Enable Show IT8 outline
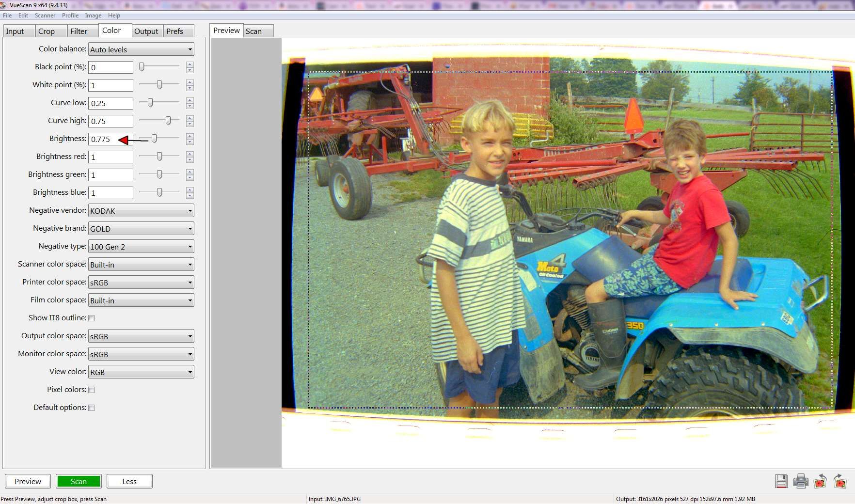This screenshot has height=504, width=855. (x=92, y=318)
